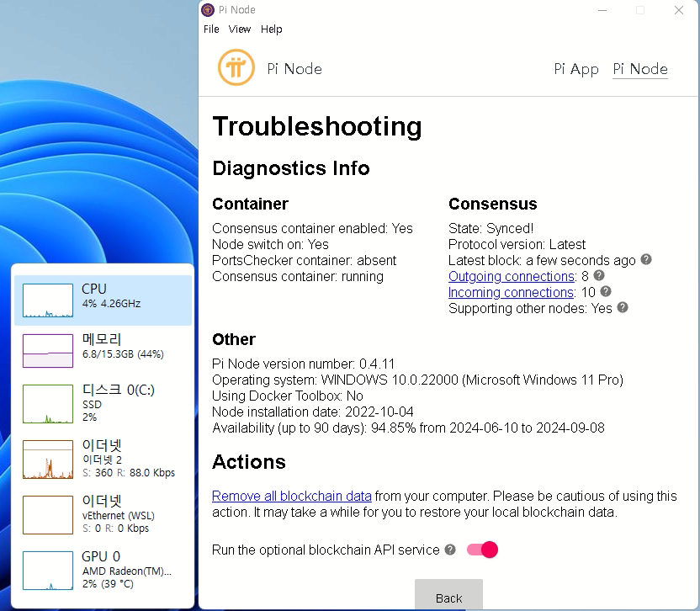Select the GPU 0 graph thumbnail
The width and height of the screenshot is (700, 611).
pos(48,571)
